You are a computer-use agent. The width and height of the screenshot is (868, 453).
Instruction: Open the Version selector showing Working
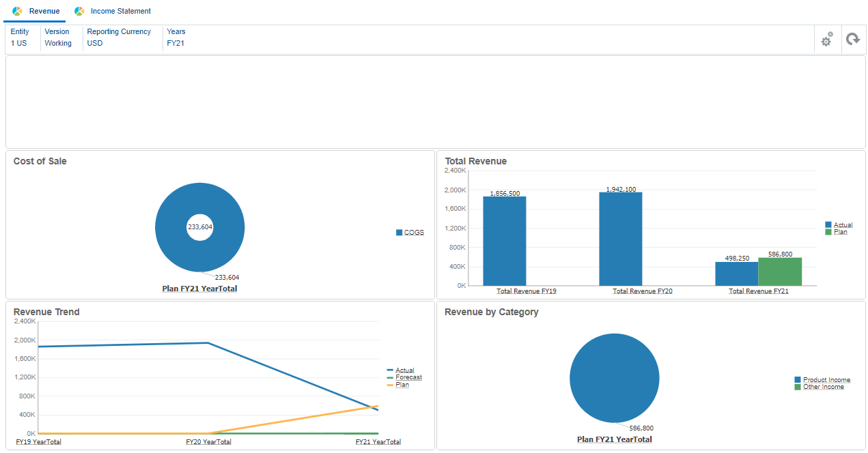pyautogui.click(x=58, y=38)
